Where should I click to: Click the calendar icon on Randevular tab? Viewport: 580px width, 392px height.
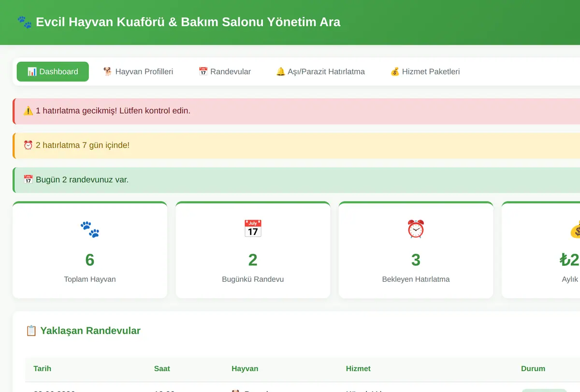coord(203,72)
